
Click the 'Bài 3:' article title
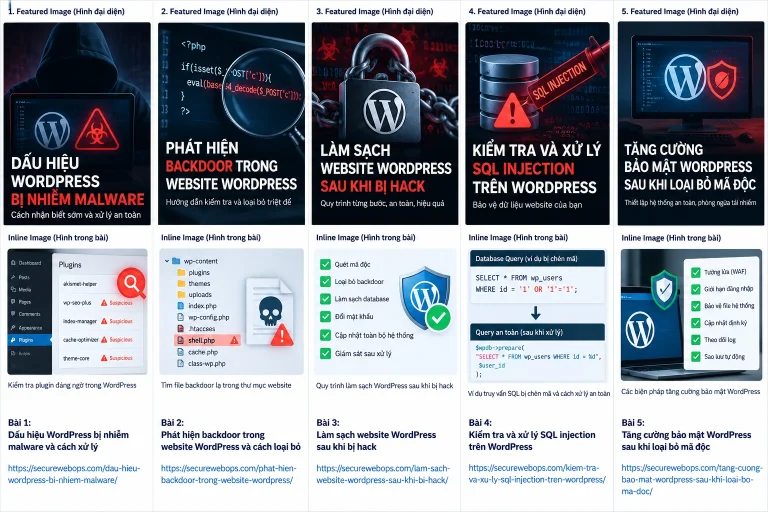point(376,435)
